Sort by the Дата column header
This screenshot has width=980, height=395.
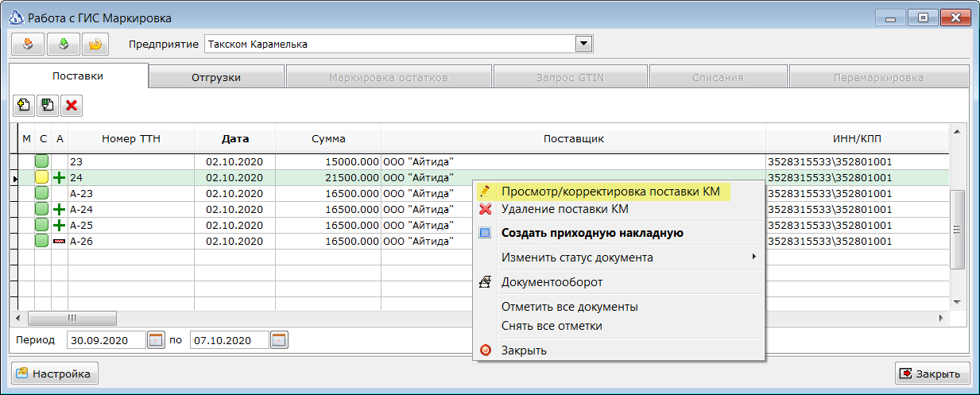coord(234,138)
